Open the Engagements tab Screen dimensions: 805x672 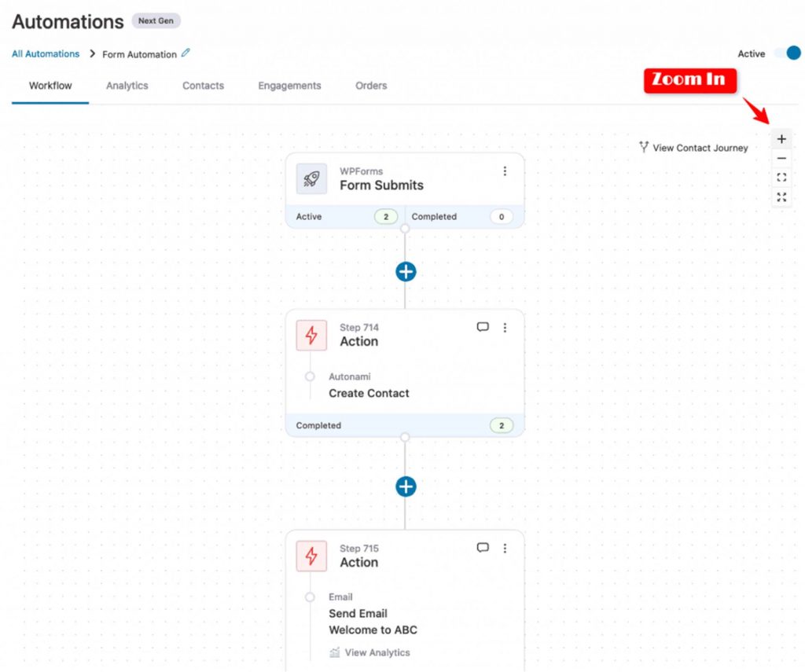coord(289,86)
